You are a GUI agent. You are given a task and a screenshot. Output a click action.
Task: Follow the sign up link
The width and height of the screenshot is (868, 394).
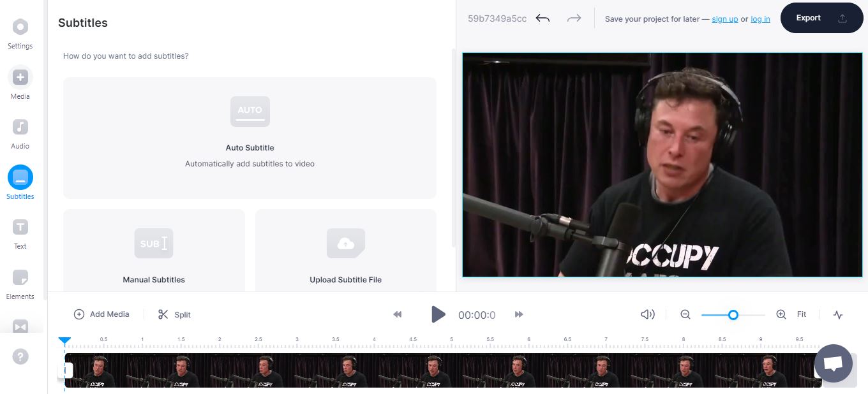[x=724, y=19]
